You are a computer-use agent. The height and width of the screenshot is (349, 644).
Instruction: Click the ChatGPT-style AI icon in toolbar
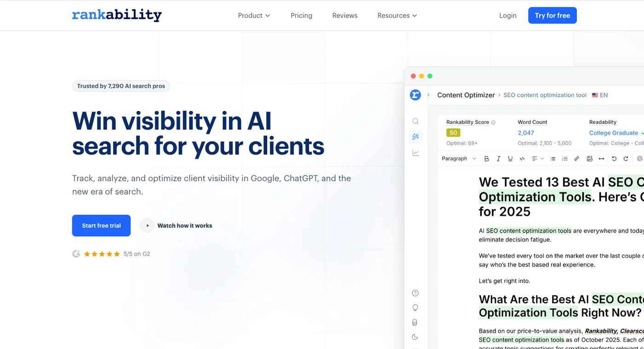coord(639,158)
